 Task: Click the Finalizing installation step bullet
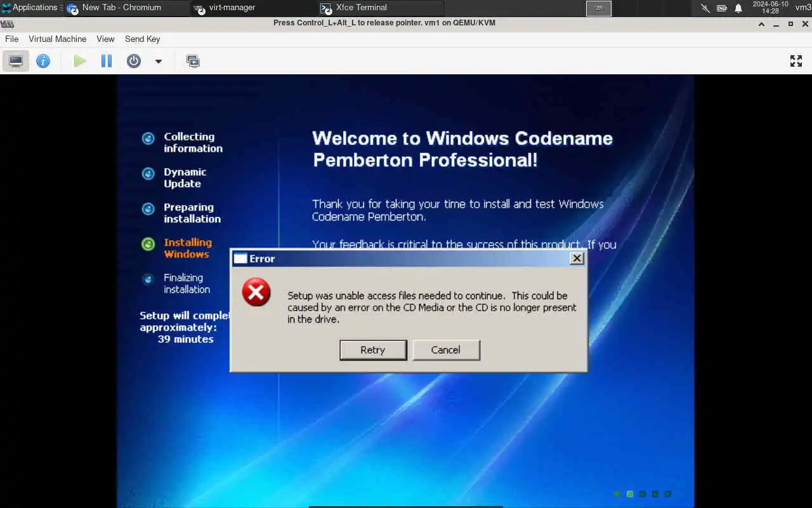click(x=148, y=279)
